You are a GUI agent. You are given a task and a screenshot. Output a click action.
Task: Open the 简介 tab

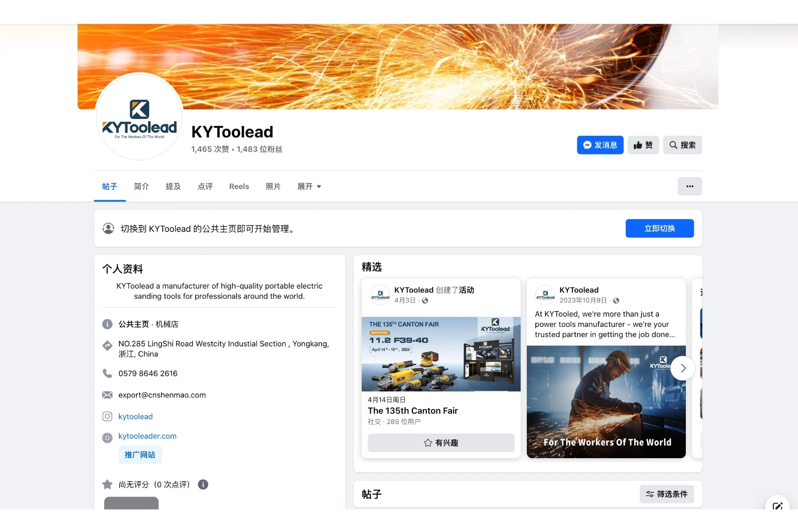(141, 186)
